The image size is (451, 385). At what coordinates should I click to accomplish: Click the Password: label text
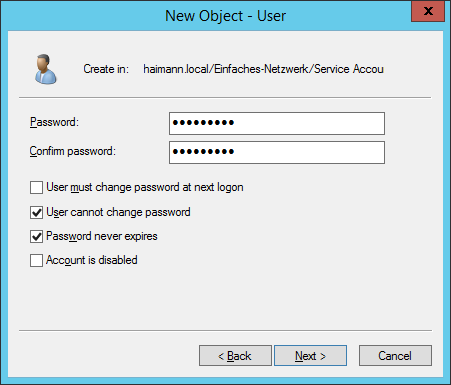pos(54,122)
